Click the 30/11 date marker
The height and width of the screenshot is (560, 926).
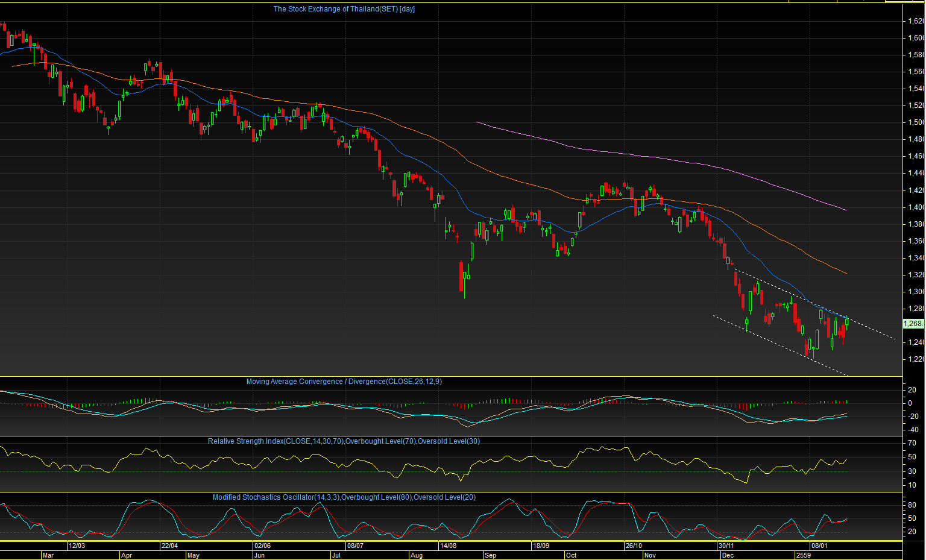[x=726, y=546]
